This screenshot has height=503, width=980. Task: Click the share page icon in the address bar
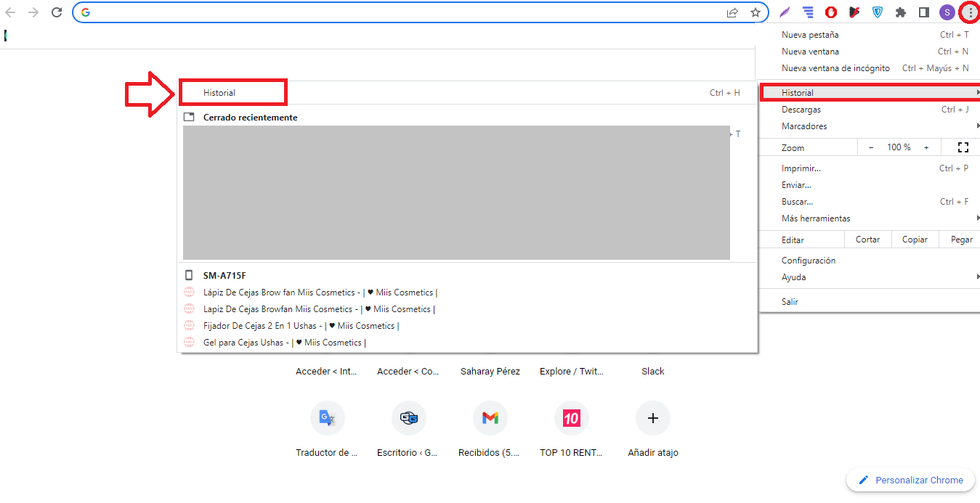coord(732,12)
